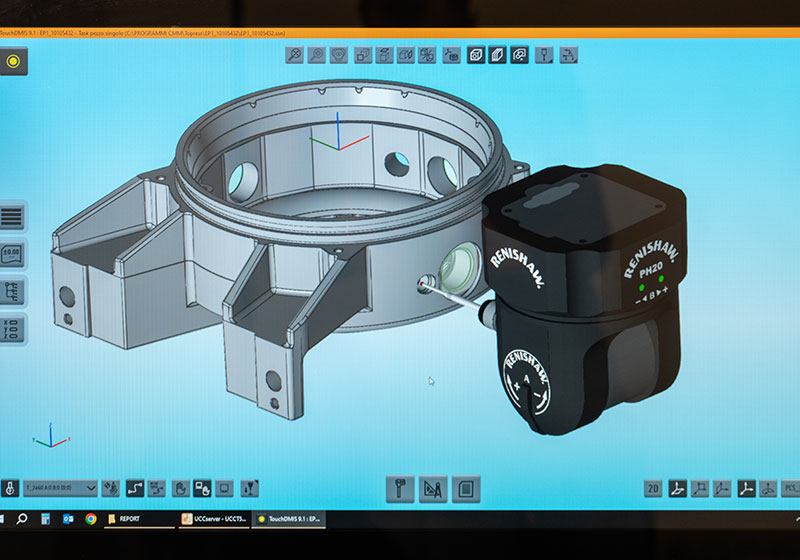Click the path tree icon in top toolbar
The width and height of the screenshot is (800, 560).
tap(568, 55)
